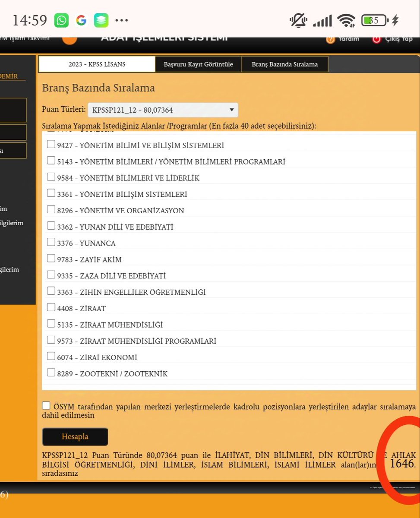Tick 3363 Zihin Engelliler Öğretmenliği

click(51, 291)
